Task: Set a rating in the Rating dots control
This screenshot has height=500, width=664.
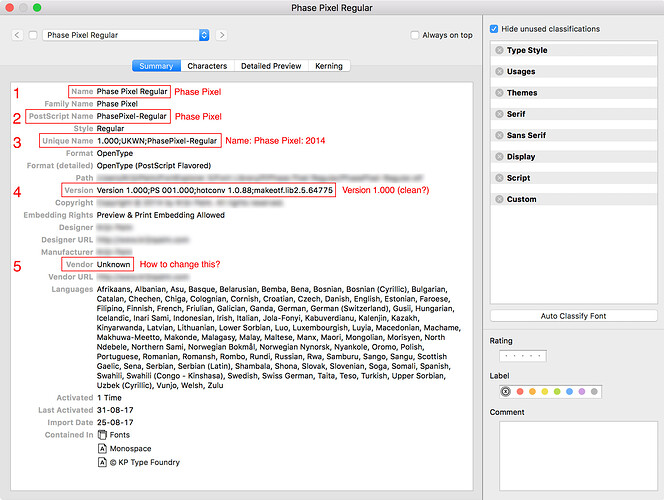Action: click(x=523, y=356)
